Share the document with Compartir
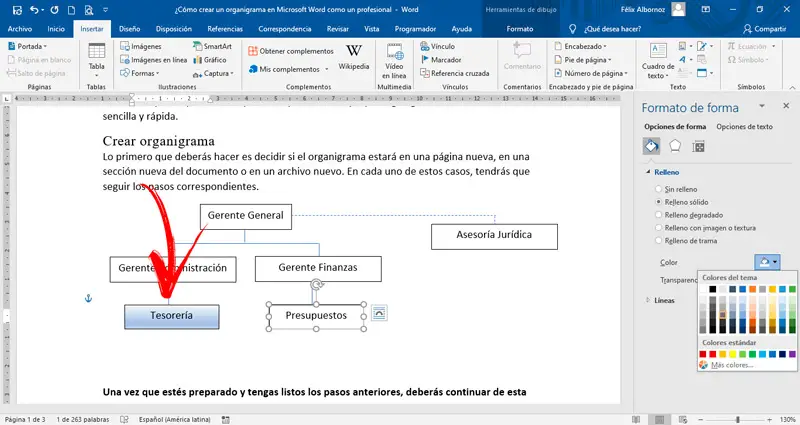This screenshot has height=425, width=800. pos(764,29)
